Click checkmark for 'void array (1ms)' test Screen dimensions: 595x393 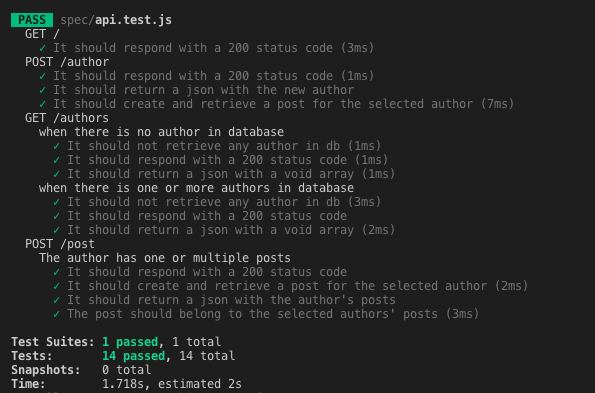(57, 174)
